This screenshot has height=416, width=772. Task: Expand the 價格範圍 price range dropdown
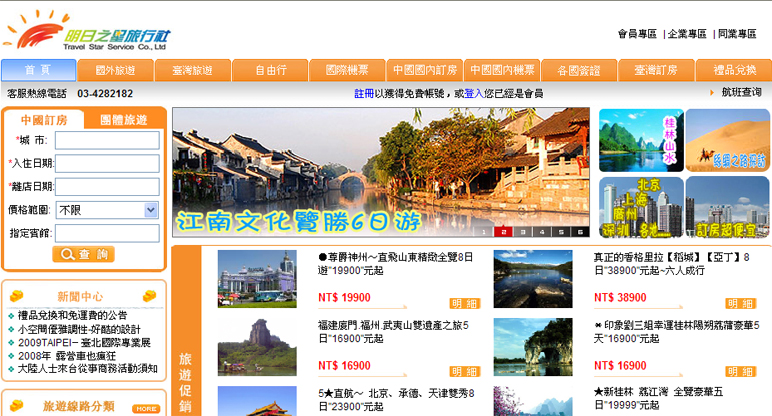(150, 210)
